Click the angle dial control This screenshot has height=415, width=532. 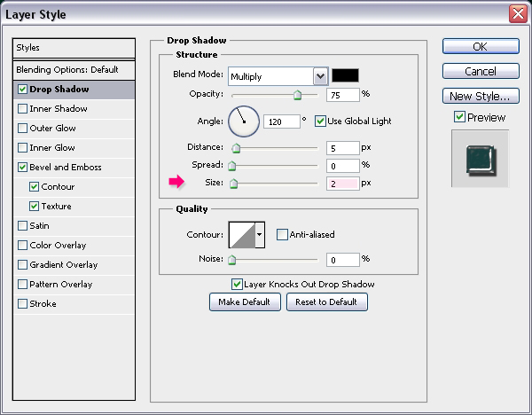point(242,120)
